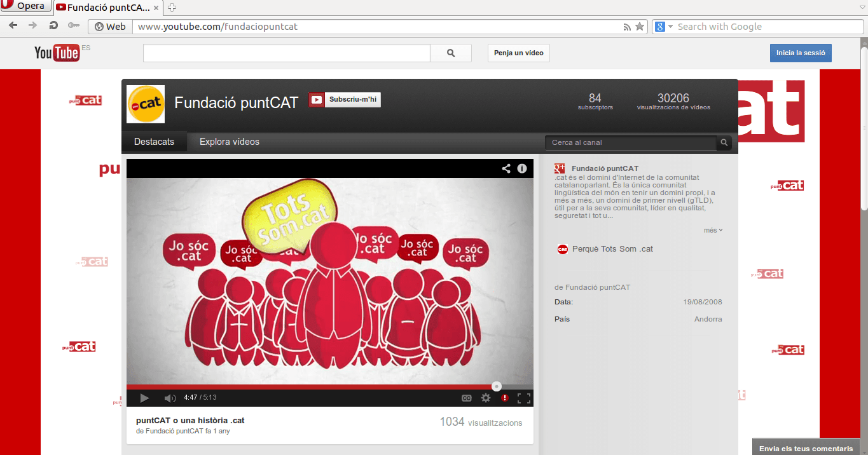This screenshot has height=455, width=868.
Task: Click the 84 subscriptors count
Action: (x=595, y=101)
